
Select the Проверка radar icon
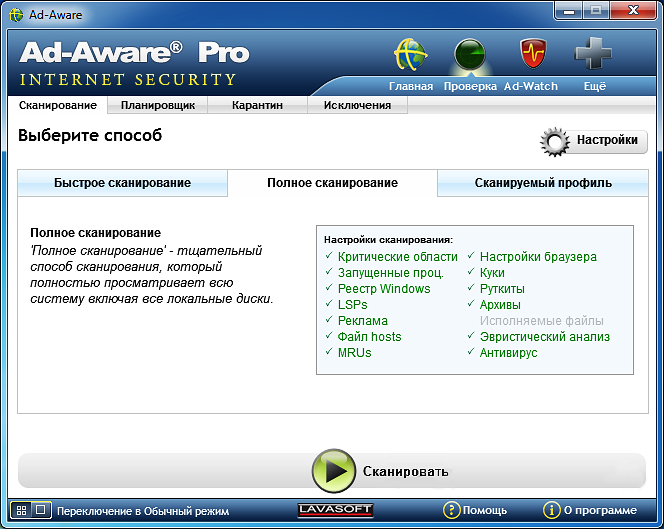tap(470, 55)
